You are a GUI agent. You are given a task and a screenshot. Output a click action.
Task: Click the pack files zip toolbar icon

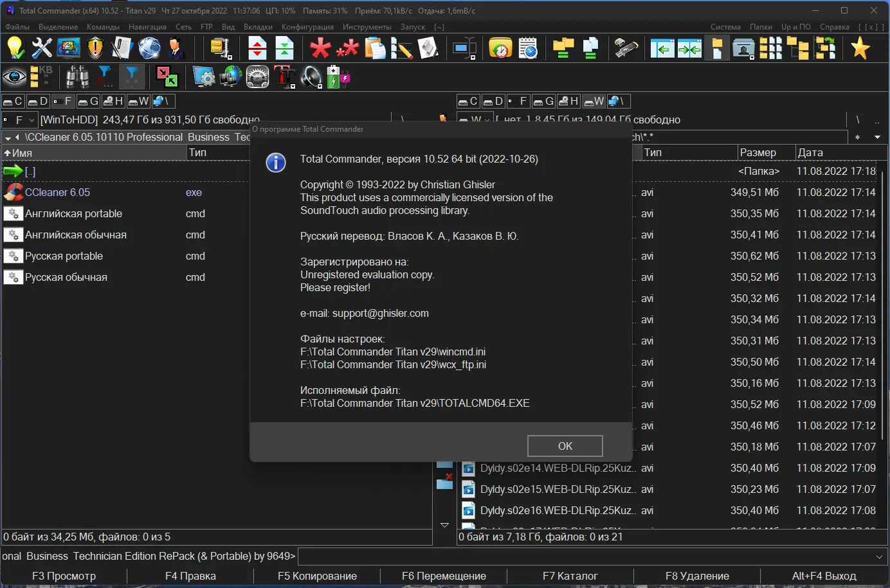coord(219,48)
